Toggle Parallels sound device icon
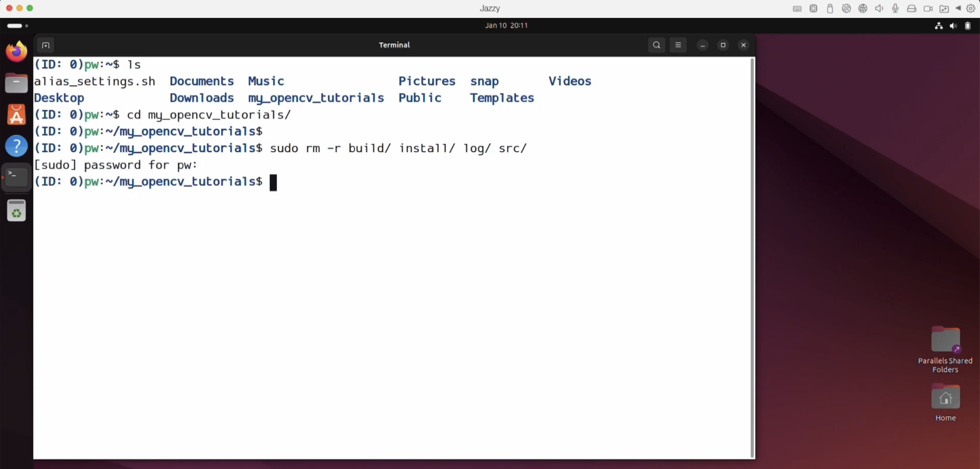This screenshot has width=980, height=469. point(879,9)
